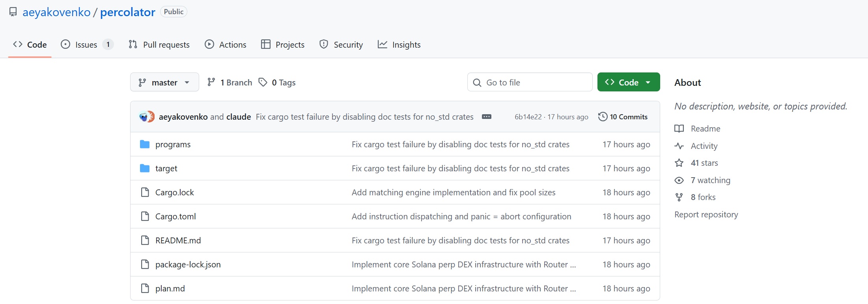The image size is (868, 304).
Task: Go to the Insights tab
Action: tap(399, 44)
